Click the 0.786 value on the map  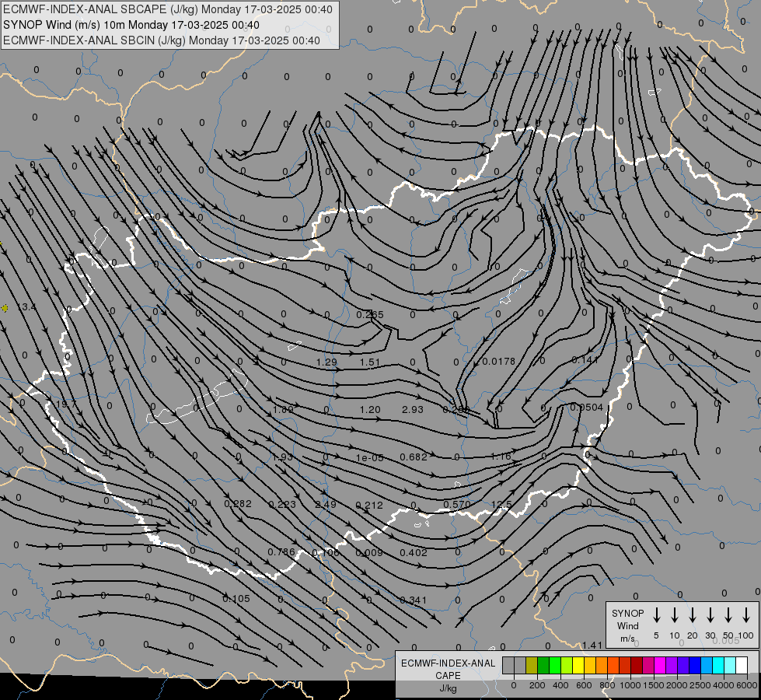pyautogui.click(x=281, y=552)
